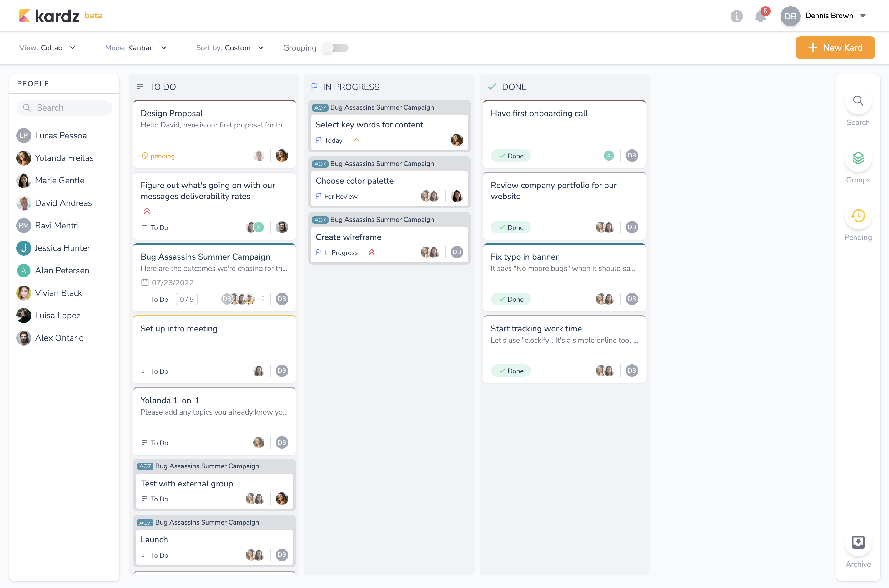Click Start tracking work time title
The width and height of the screenshot is (889, 588).
pyautogui.click(x=536, y=328)
